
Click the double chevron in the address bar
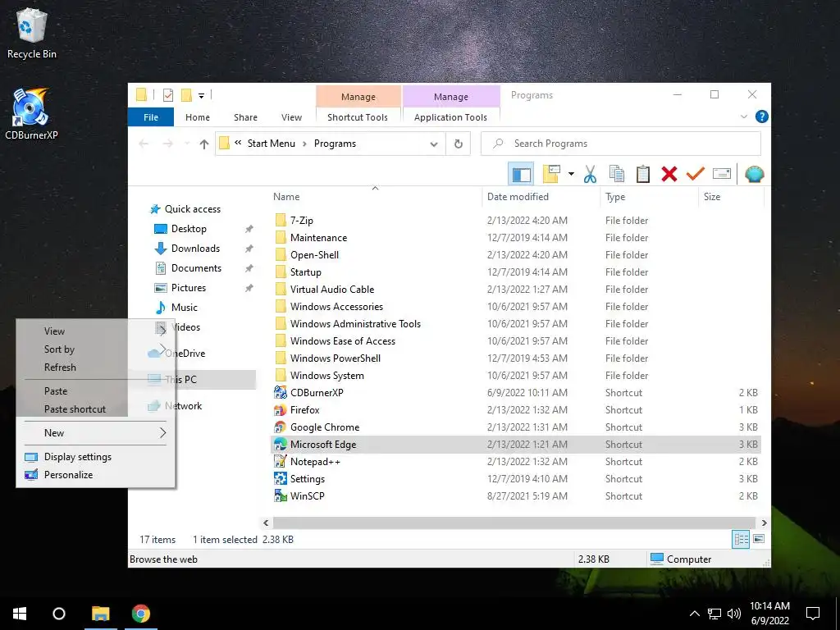(238, 143)
